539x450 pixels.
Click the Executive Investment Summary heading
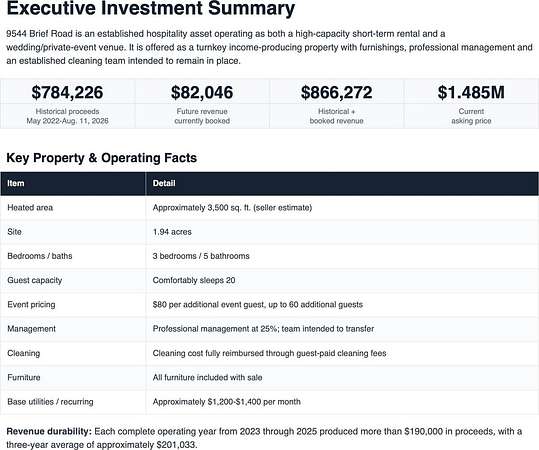pyautogui.click(x=151, y=8)
